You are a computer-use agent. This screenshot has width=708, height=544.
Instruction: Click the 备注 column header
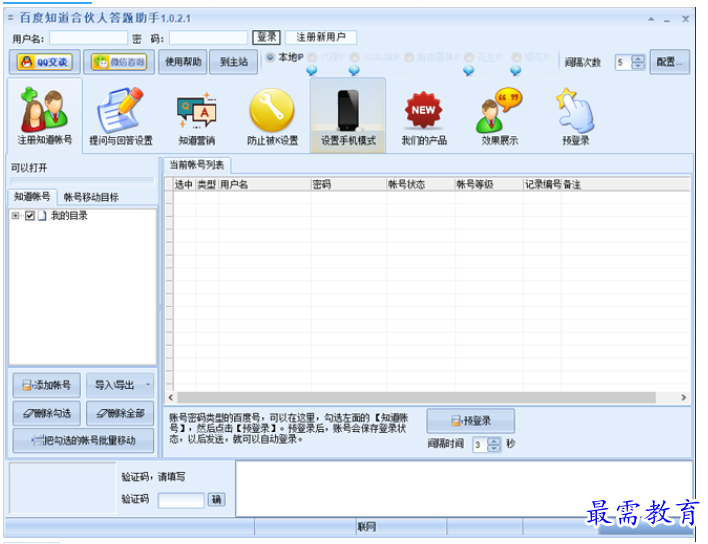(x=625, y=185)
